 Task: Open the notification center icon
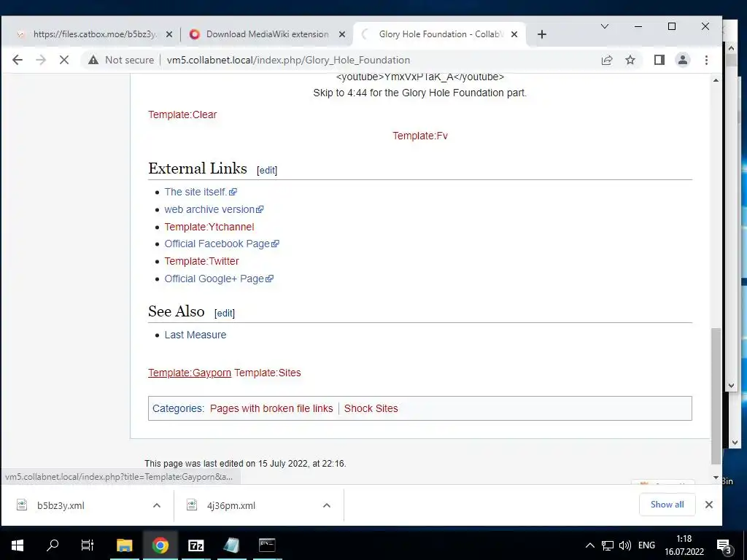[724, 546]
